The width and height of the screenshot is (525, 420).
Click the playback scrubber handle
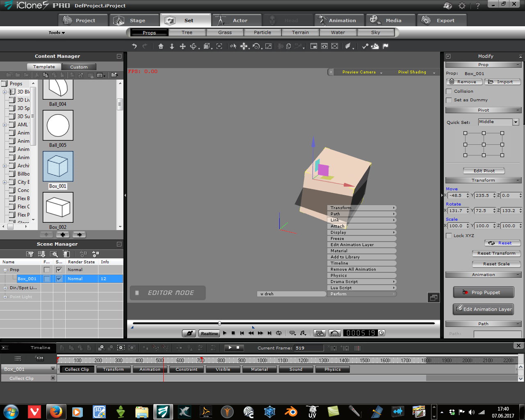click(x=219, y=324)
